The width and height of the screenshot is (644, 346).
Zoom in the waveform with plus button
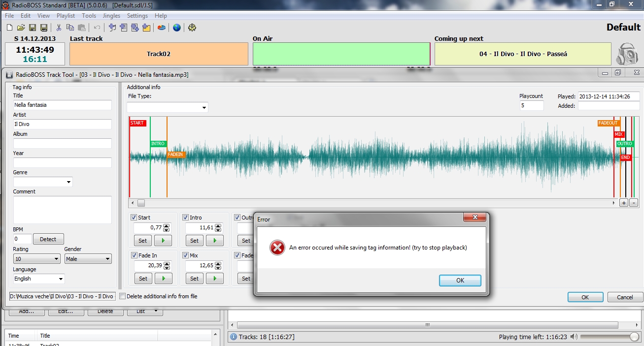(x=624, y=203)
